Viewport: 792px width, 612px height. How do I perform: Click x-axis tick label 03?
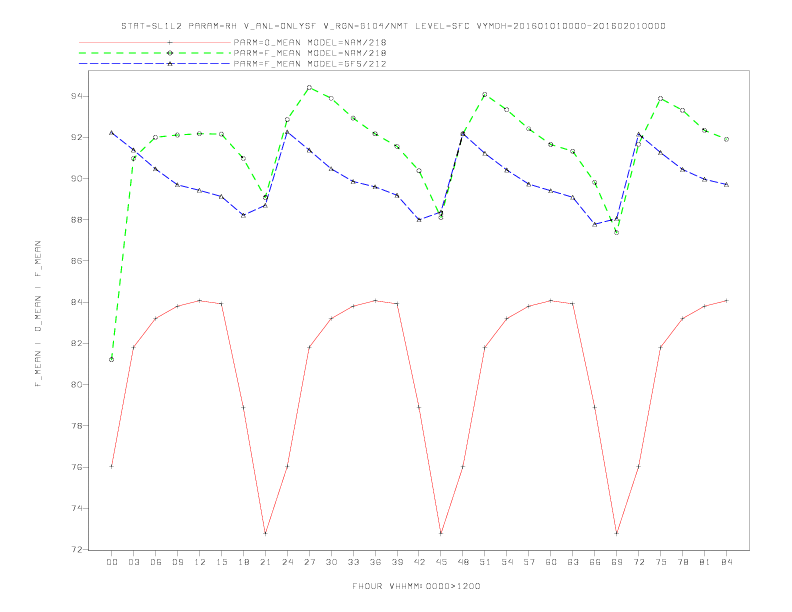click(x=134, y=562)
